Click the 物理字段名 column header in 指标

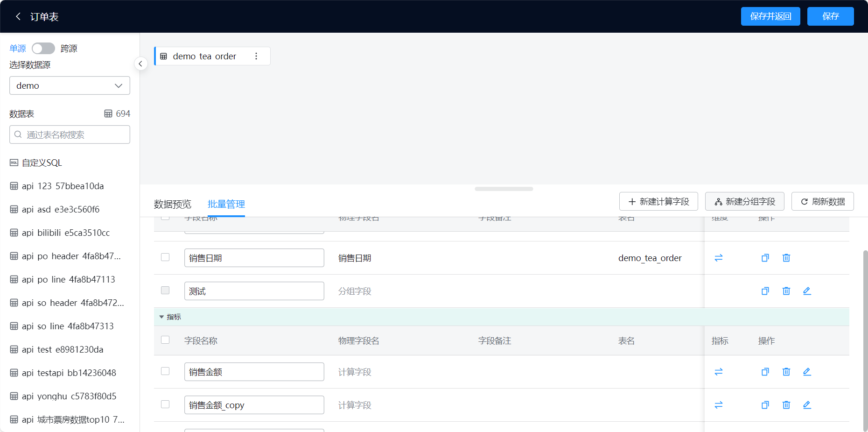(x=358, y=341)
